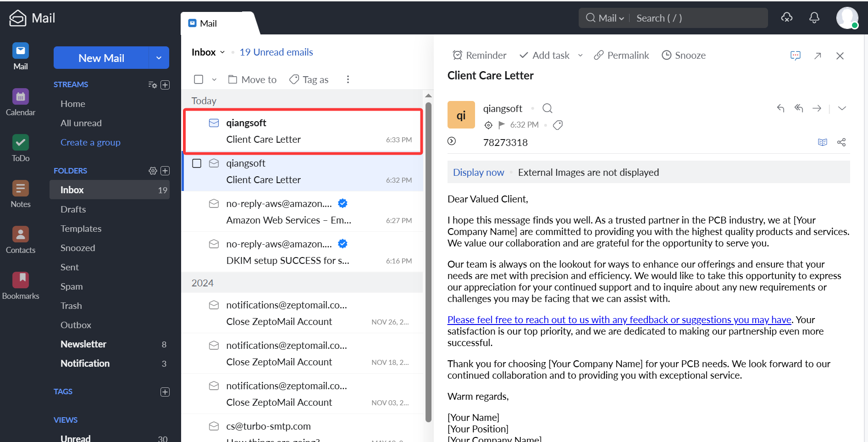Select the All unread stream
Viewport: 868px width, 442px height.
[81, 123]
